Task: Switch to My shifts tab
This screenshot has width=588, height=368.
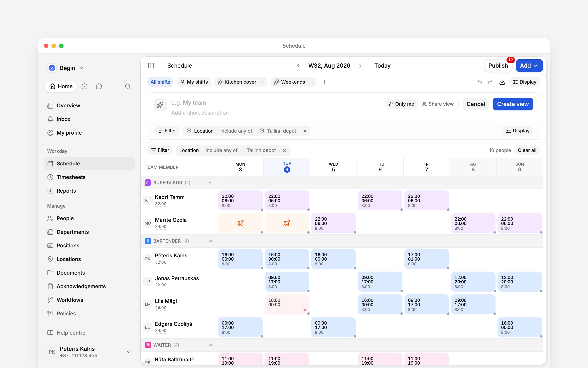Action: coord(194,82)
